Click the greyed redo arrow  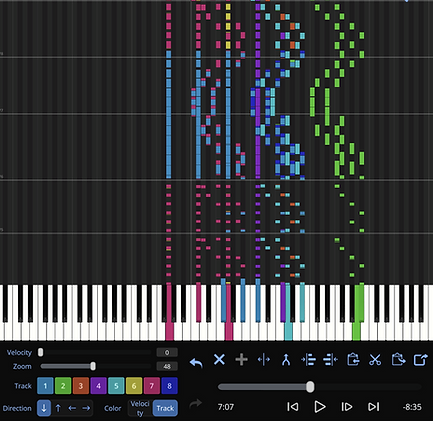[x=196, y=404]
